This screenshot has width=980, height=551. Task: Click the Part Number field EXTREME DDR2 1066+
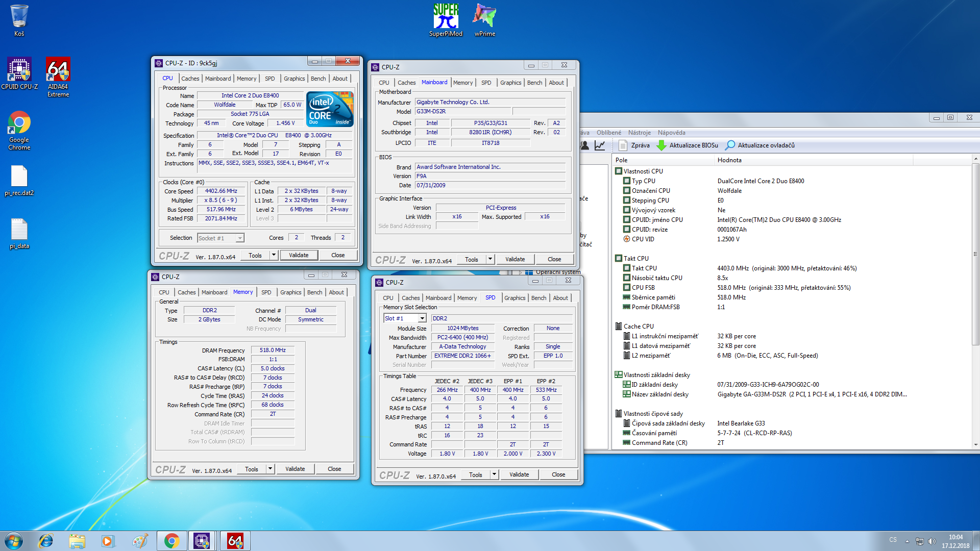462,356
